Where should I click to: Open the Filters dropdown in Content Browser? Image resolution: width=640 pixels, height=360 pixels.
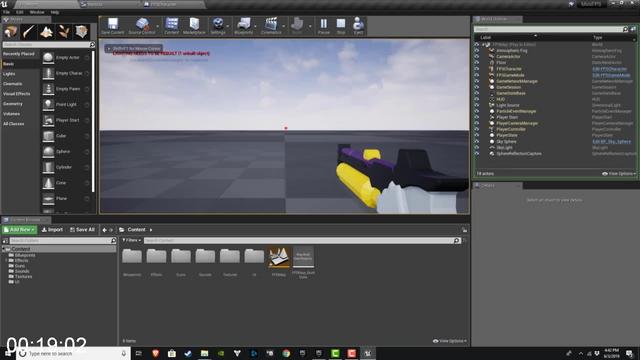(131, 240)
